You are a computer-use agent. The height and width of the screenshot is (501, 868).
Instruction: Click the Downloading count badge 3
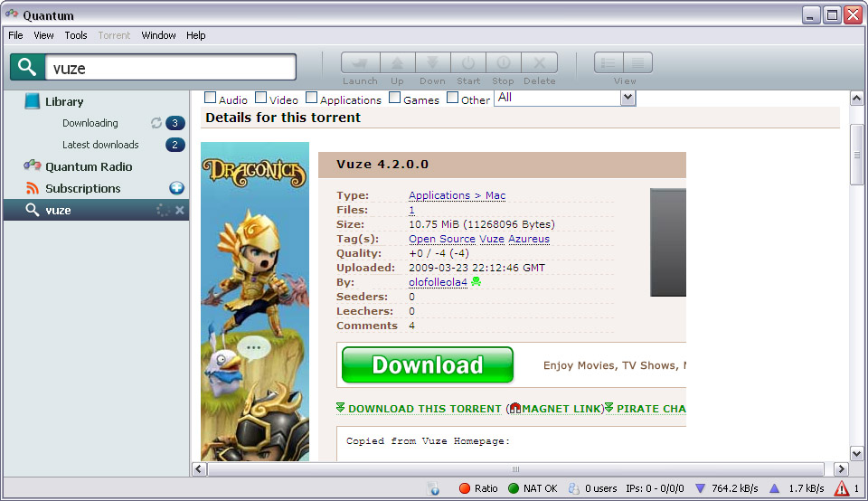[x=175, y=123]
